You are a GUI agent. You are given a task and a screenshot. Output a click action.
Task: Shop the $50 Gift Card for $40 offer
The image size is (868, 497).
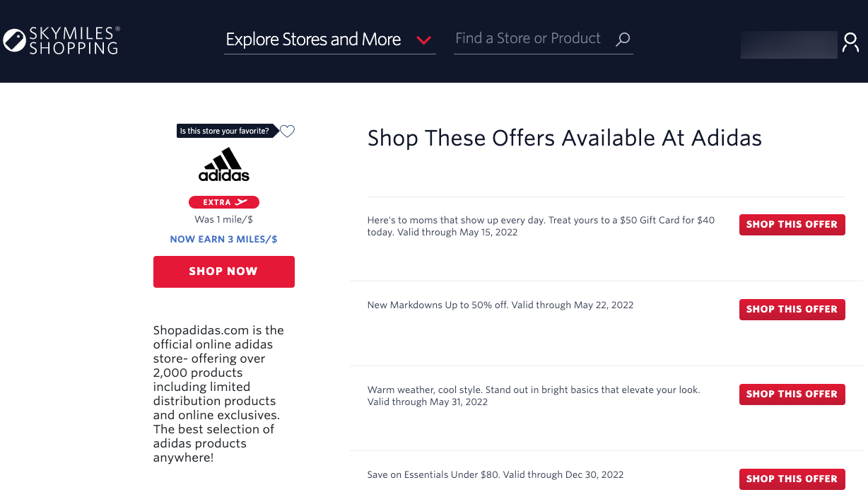click(792, 225)
